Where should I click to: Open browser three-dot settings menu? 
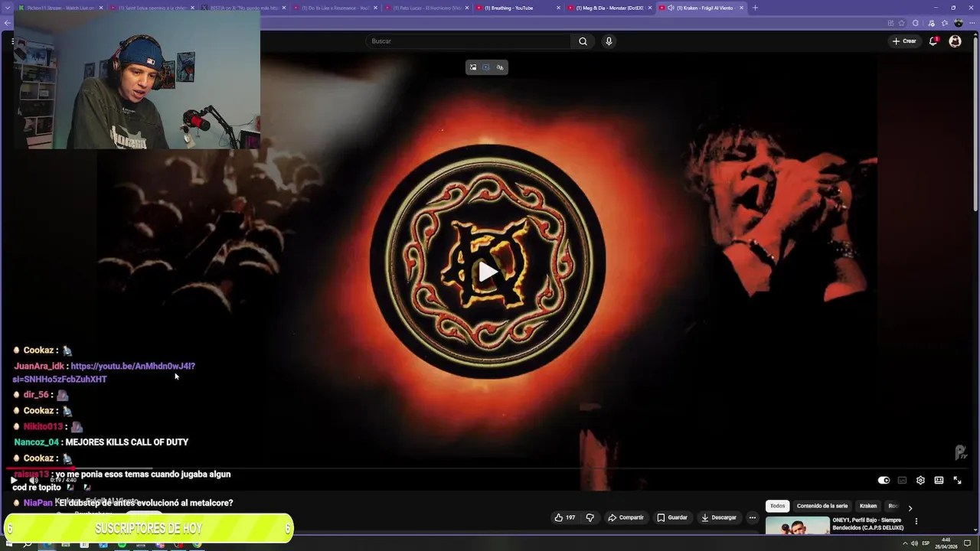(x=972, y=23)
